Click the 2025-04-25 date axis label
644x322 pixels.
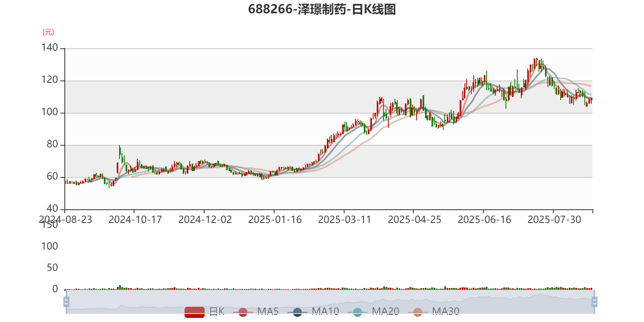click(415, 220)
